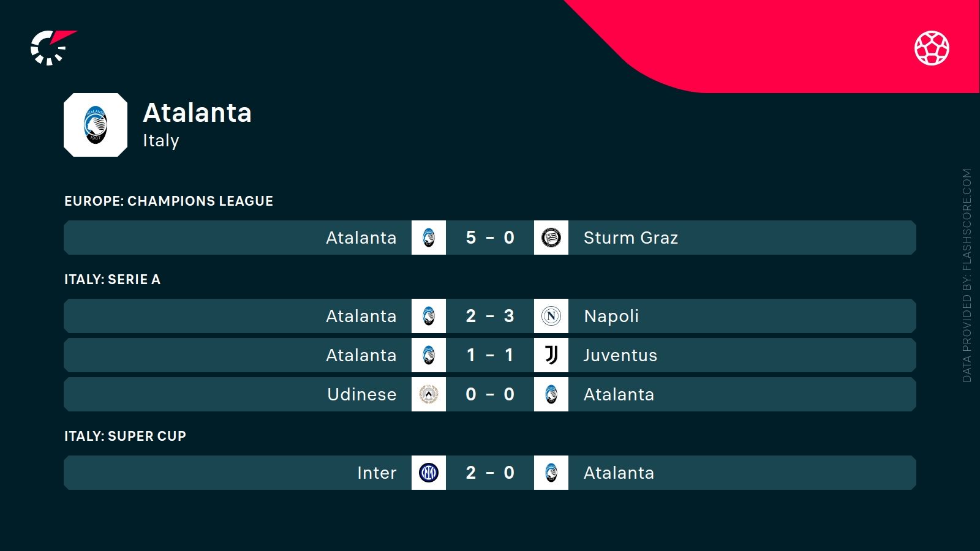The height and width of the screenshot is (551, 980).
Task: Click the Italy: Serie A heading
Action: click(112, 279)
